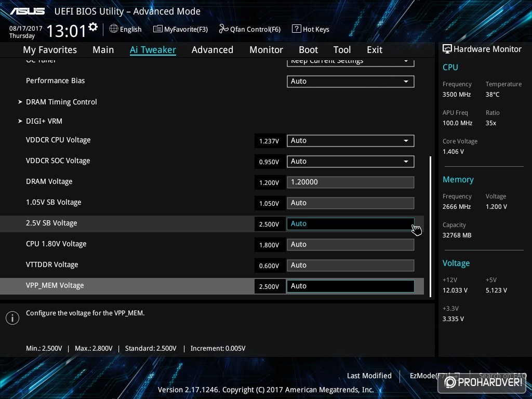Click the info icon in help area

tap(12, 318)
